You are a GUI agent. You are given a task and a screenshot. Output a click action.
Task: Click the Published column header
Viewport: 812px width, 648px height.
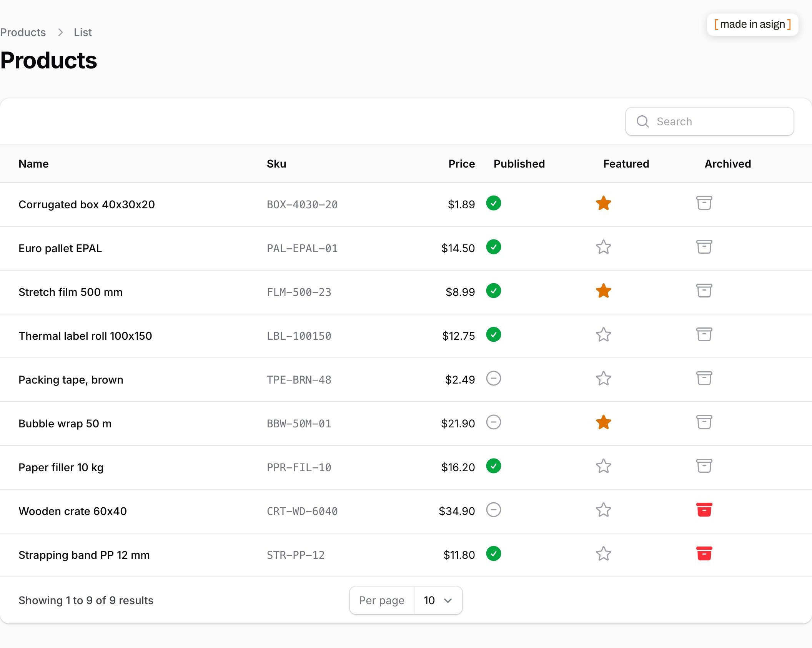point(519,164)
